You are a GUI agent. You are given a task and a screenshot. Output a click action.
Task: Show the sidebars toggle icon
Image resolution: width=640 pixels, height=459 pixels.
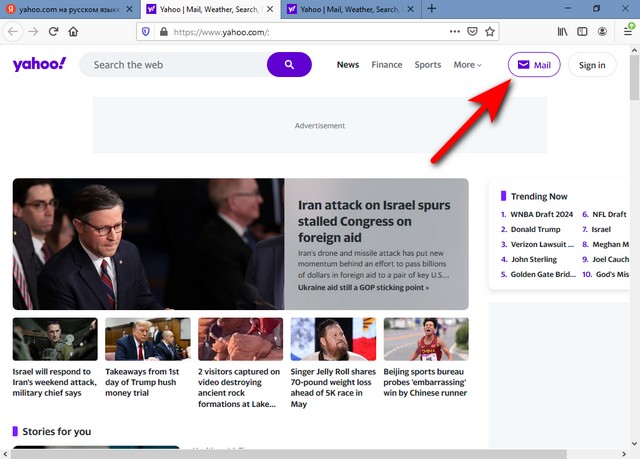582,31
